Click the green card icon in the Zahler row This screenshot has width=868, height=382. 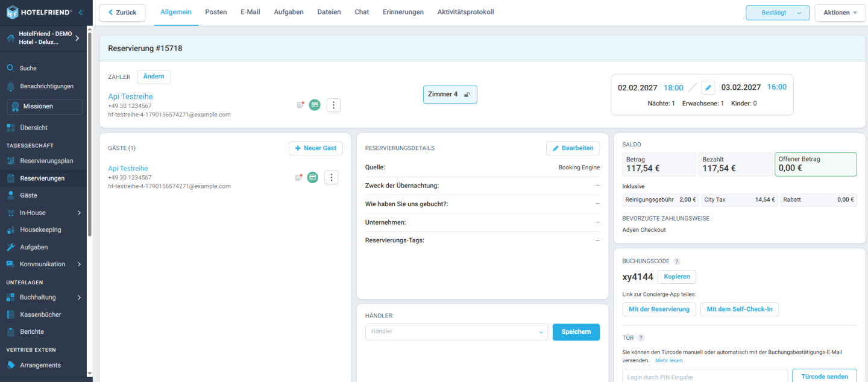pyautogui.click(x=314, y=105)
